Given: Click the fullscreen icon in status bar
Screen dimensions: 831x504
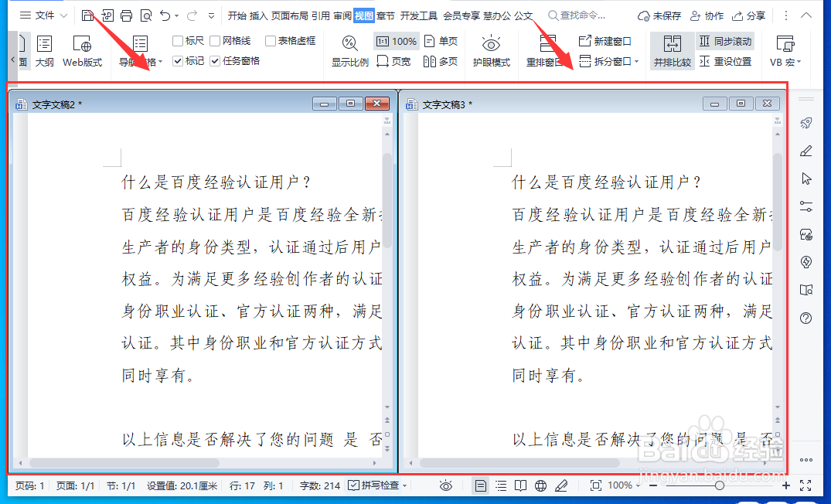Looking at the screenshot, I should pos(805,485).
